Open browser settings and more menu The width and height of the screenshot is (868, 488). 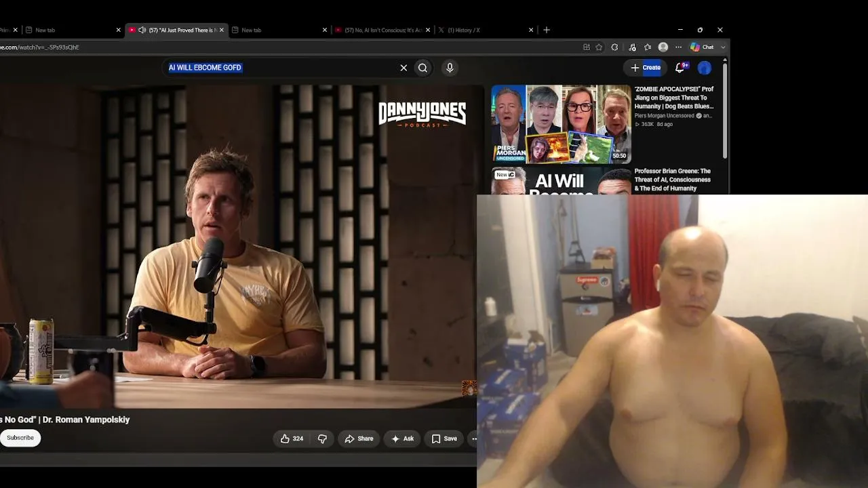click(678, 47)
